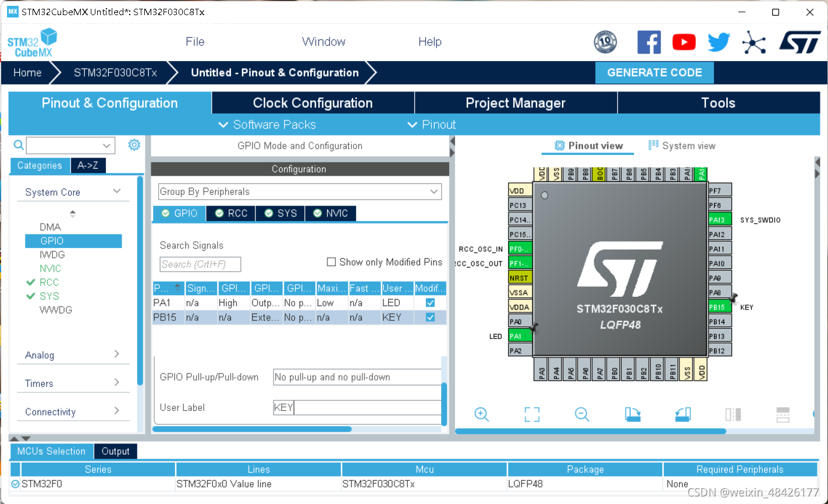Select the STM32F0 series row radio icon

(15, 484)
